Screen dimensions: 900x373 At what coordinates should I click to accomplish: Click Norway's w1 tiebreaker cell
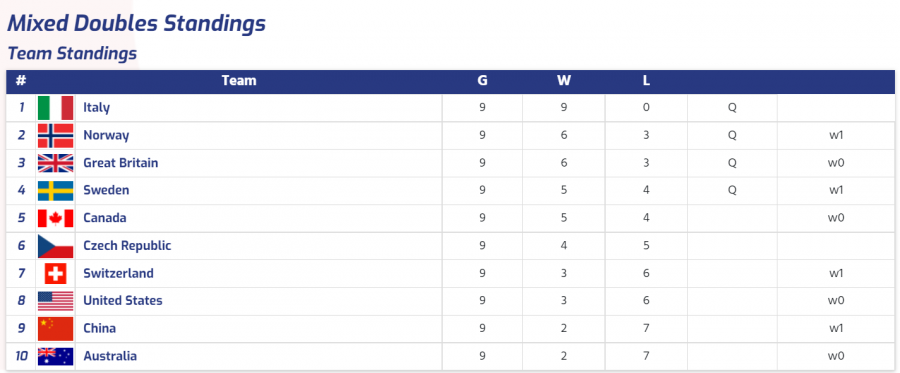pos(836,135)
